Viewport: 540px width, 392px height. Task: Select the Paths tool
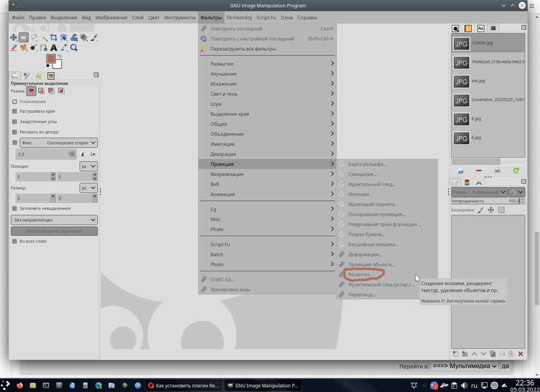click(44, 48)
